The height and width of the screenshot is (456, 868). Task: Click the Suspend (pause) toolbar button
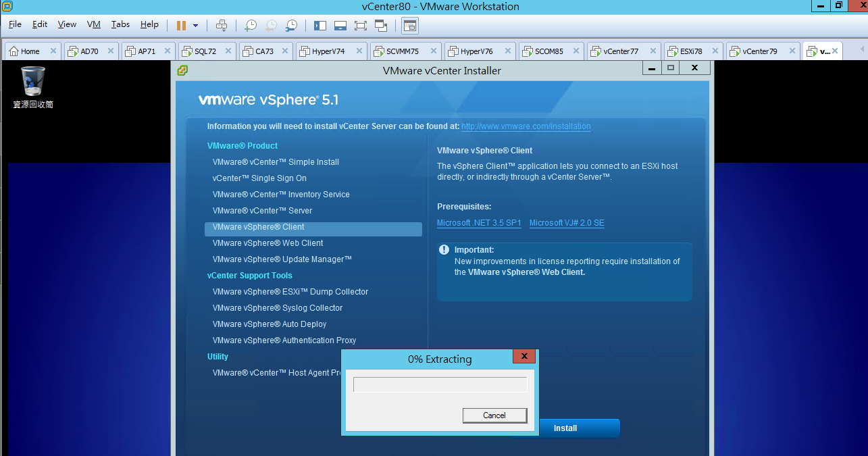tap(181, 26)
